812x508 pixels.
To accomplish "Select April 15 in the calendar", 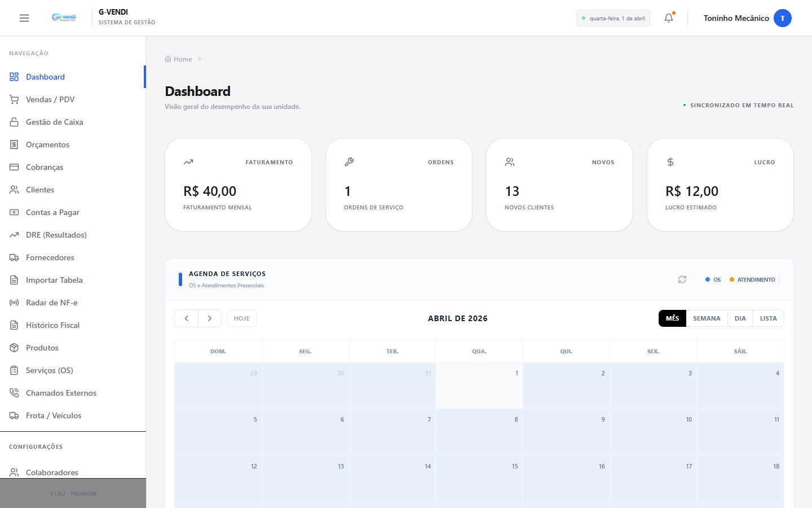I will point(479,479).
